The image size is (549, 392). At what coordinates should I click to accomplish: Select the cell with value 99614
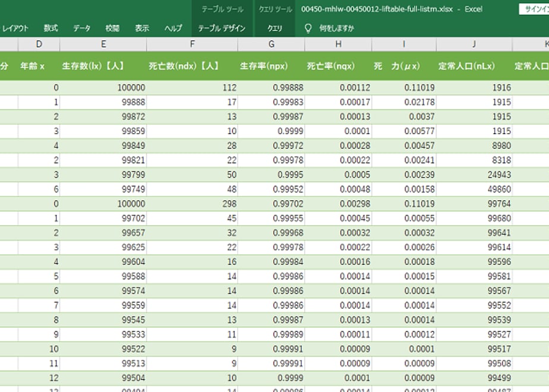tap(474, 248)
